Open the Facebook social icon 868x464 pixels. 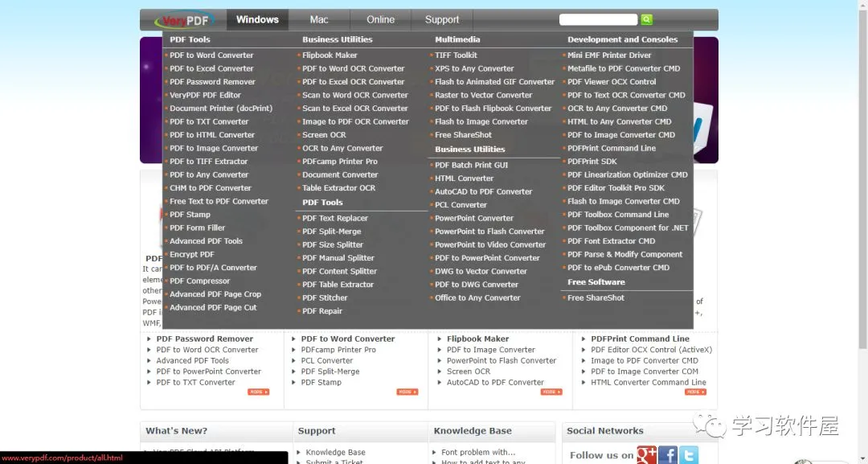[x=668, y=455]
